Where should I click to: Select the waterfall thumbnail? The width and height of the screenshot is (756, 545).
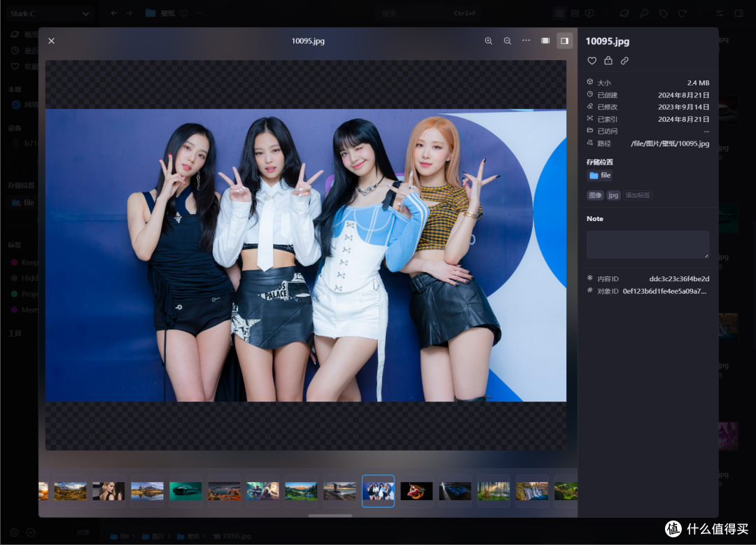(532, 491)
